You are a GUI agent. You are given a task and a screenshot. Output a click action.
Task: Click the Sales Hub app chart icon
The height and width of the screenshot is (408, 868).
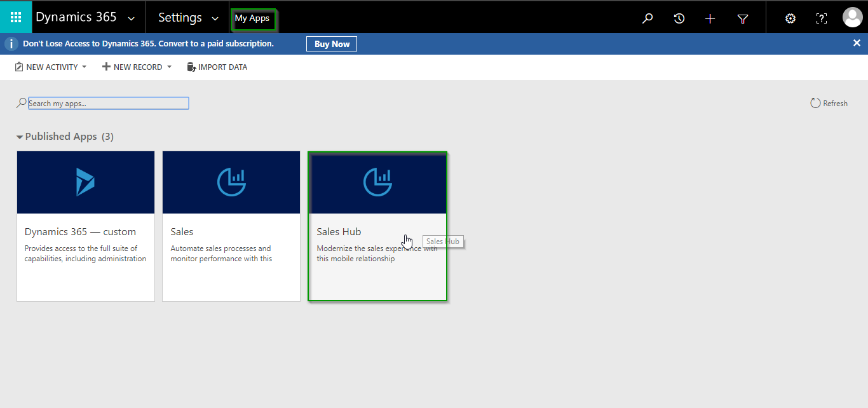coord(377,182)
